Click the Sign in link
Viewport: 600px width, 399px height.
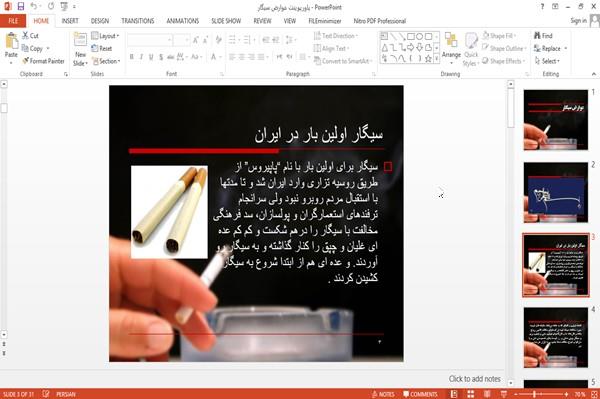click(578, 21)
